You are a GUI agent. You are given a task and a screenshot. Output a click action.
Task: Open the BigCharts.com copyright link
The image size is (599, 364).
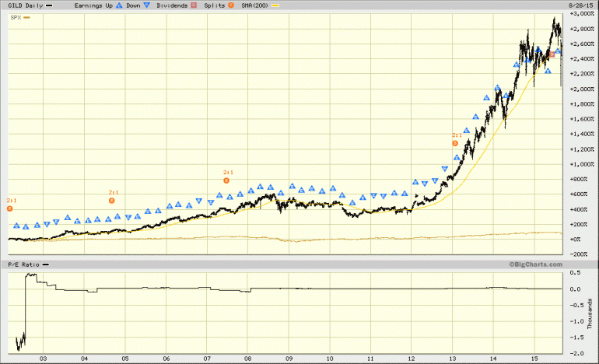(535, 264)
